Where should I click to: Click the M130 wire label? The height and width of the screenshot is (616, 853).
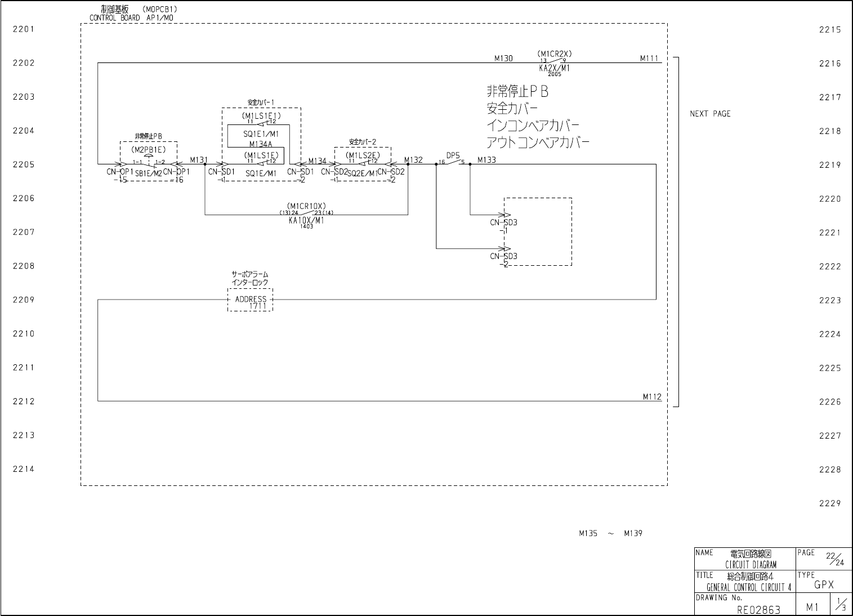point(503,58)
